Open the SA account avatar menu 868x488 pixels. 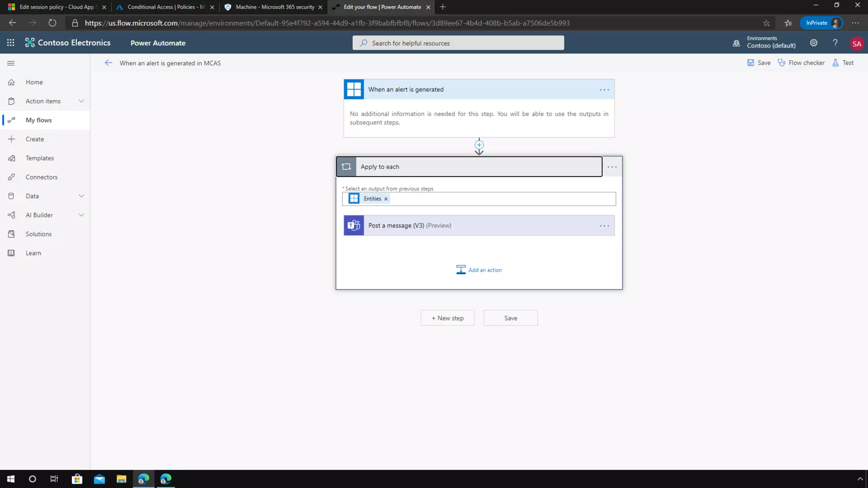(x=857, y=44)
